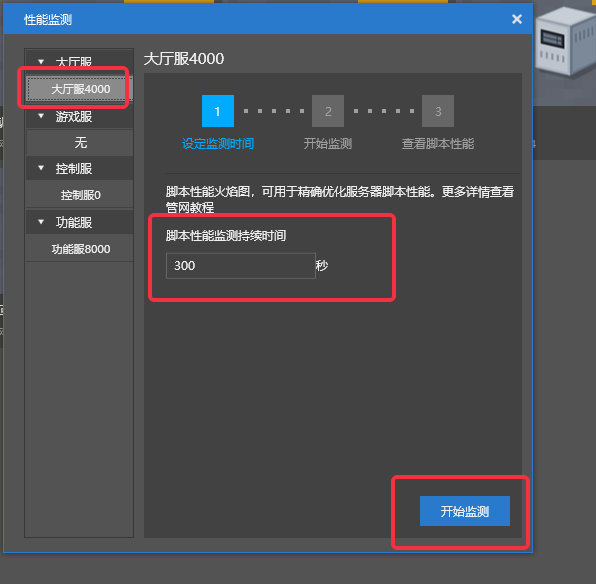
Task: Select 控制服0 in server list
Action: pyautogui.click(x=79, y=195)
